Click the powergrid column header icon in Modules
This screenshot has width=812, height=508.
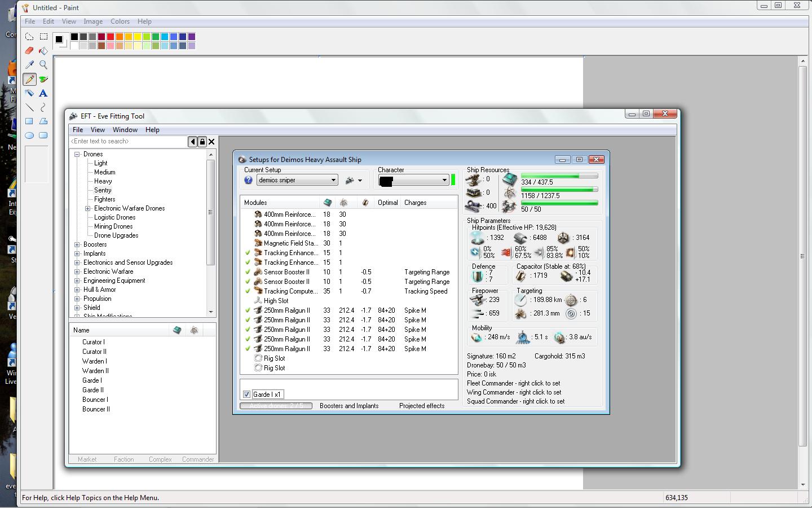click(344, 203)
